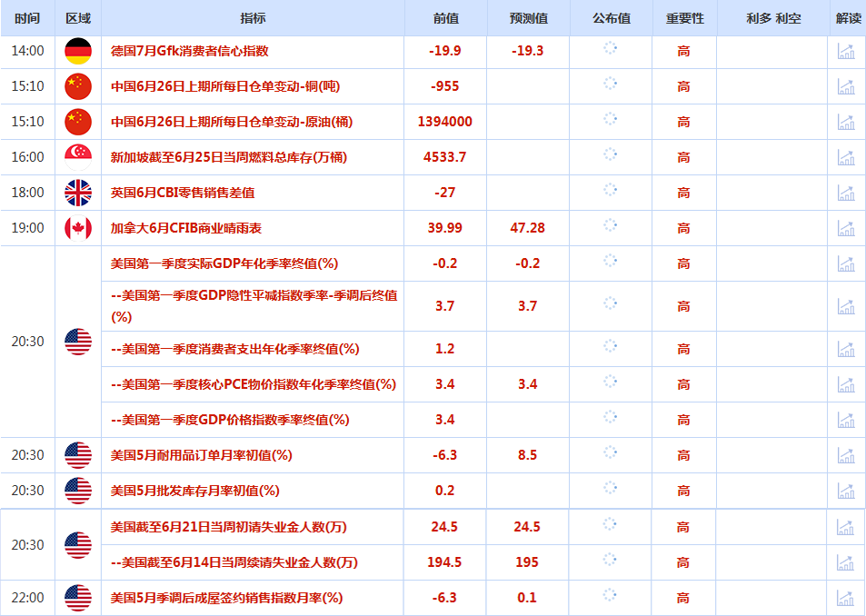The image size is (866, 616).
Task: Select forecast value 0.1
Action: click(x=527, y=597)
